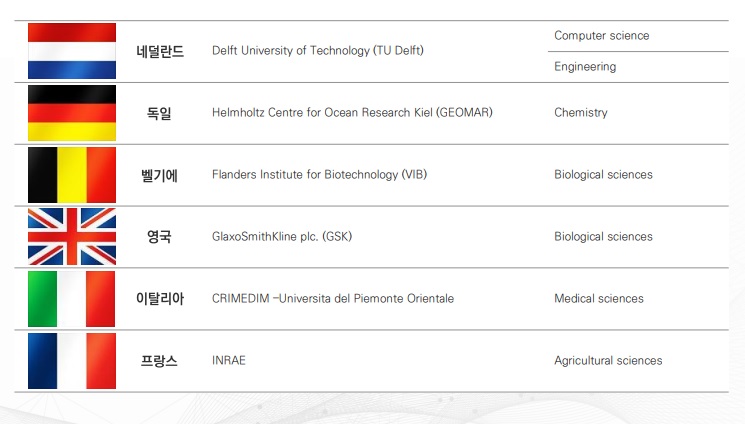Click the Agricultural sciences field cell
745x424 pixels.
tap(608, 361)
